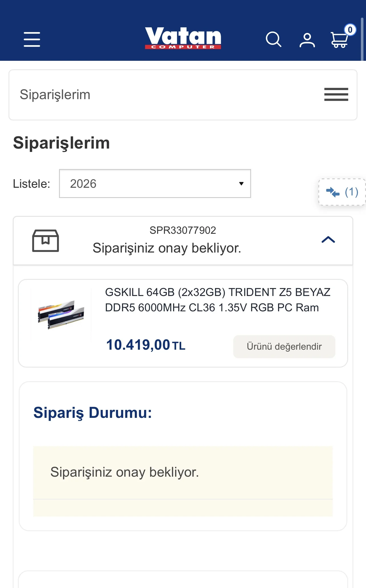Open the search magnifier icon
Viewport: 366px width, 588px height.
click(x=273, y=39)
